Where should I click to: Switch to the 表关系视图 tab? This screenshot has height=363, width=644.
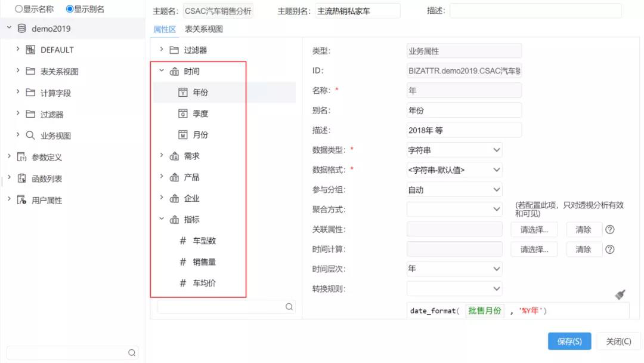point(204,29)
